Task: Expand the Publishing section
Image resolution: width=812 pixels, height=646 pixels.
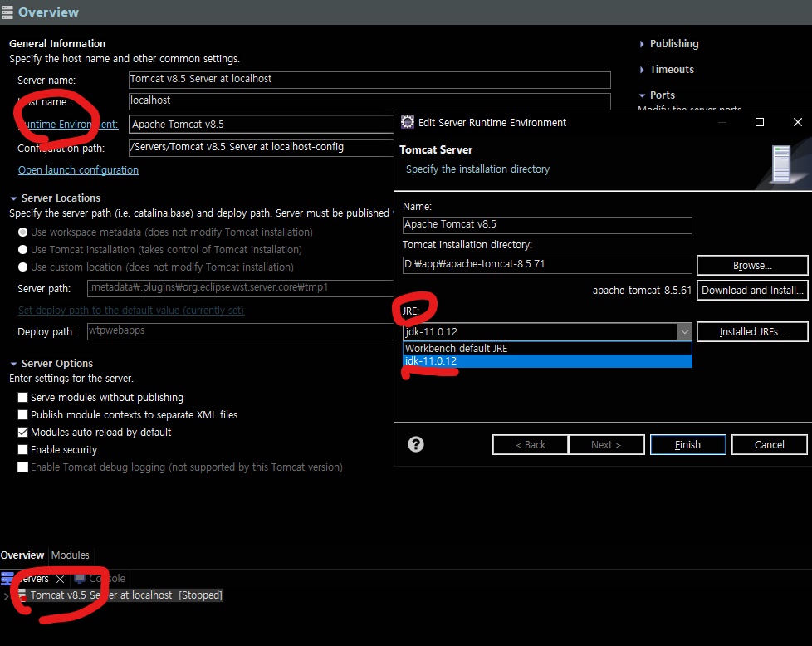Action: point(642,44)
